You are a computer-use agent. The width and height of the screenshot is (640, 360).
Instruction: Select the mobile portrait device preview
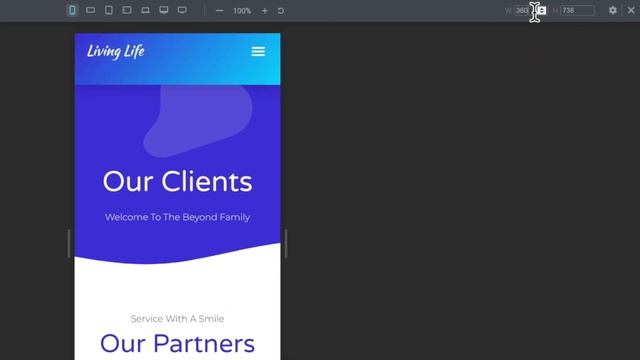72,10
